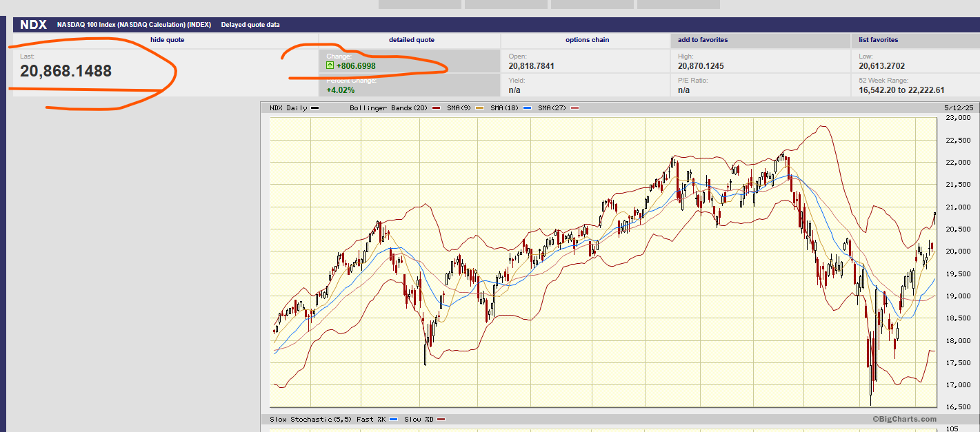Click the NDX ticker symbol in header

[x=33, y=25]
